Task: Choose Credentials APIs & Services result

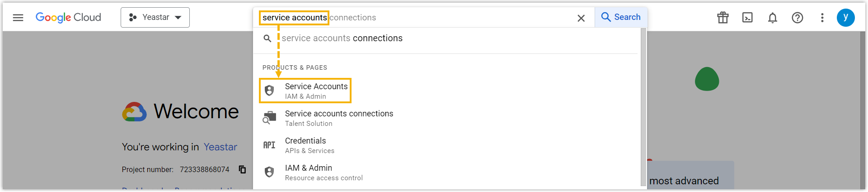Action: coord(309,145)
